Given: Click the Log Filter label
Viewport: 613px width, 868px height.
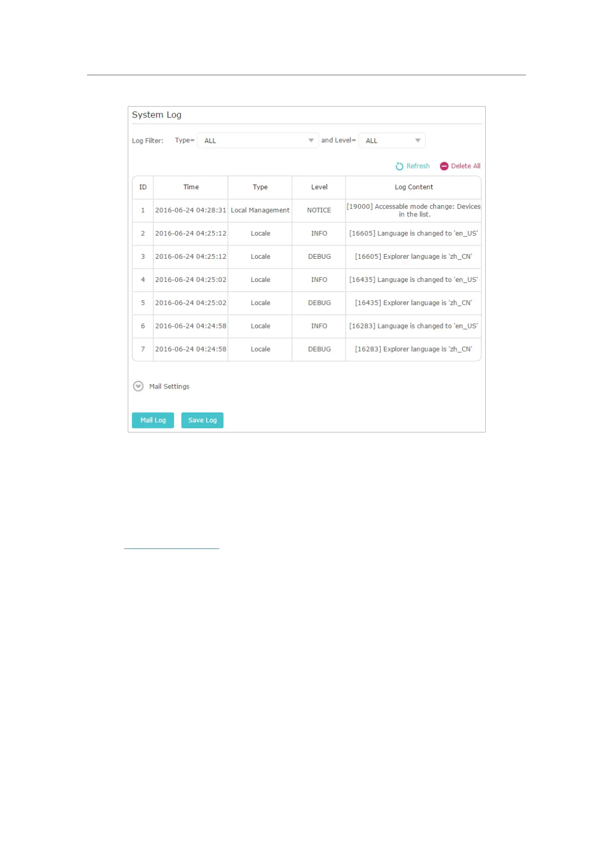Looking at the screenshot, I should point(147,141).
